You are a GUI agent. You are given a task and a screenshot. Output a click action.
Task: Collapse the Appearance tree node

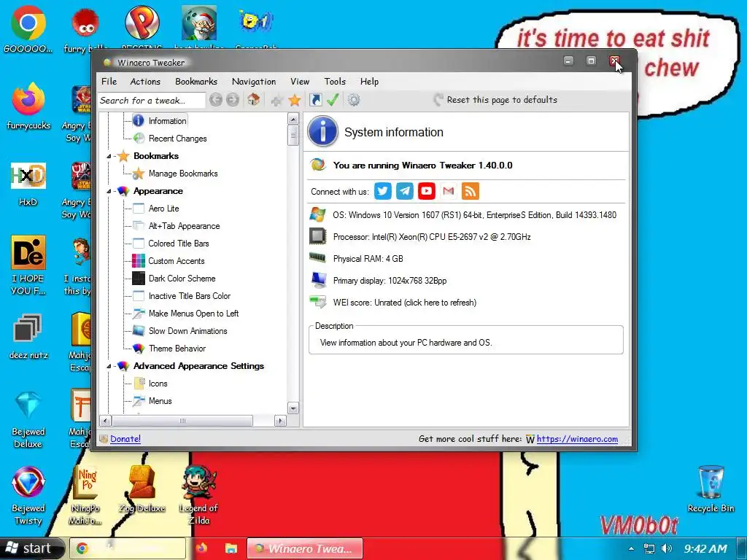pos(109,192)
